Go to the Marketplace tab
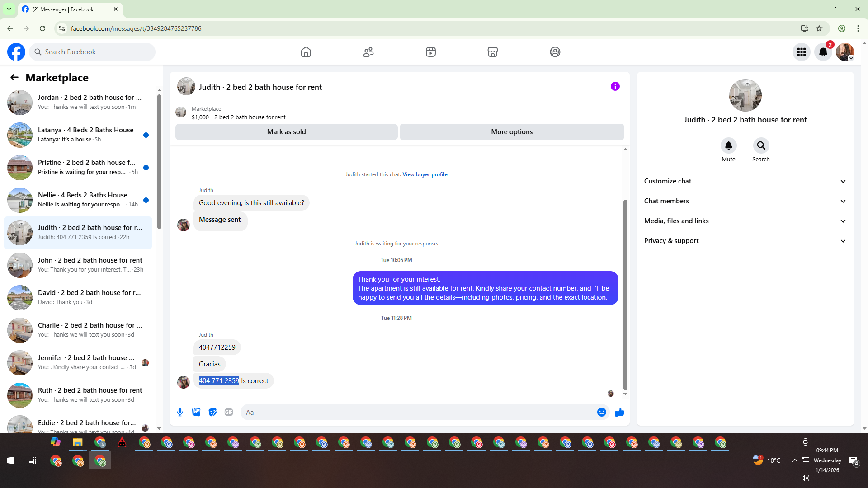The height and width of the screenshot is (488, 868). pyautogui.click(x=492, y=52)
